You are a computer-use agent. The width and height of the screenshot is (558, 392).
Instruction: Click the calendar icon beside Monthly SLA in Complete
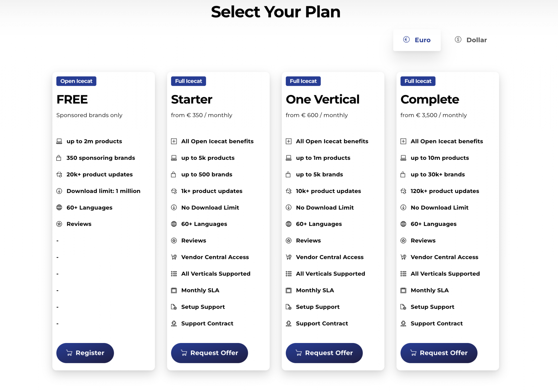(x=403, y=290)
